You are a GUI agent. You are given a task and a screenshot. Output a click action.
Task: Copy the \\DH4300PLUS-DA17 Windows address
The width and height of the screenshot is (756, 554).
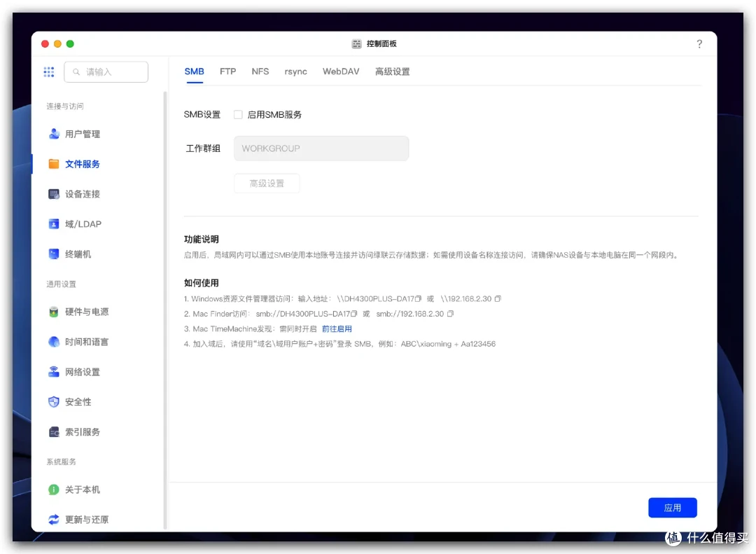[418, 299]
